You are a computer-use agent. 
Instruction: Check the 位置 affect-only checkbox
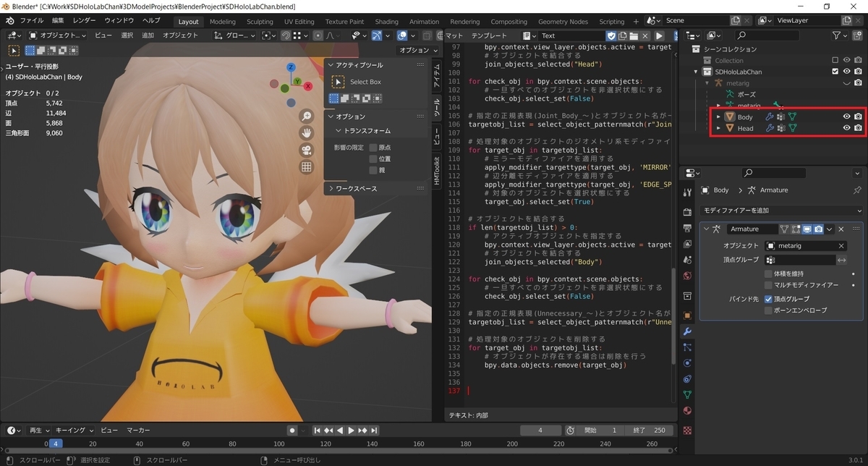tap(373, 158)
